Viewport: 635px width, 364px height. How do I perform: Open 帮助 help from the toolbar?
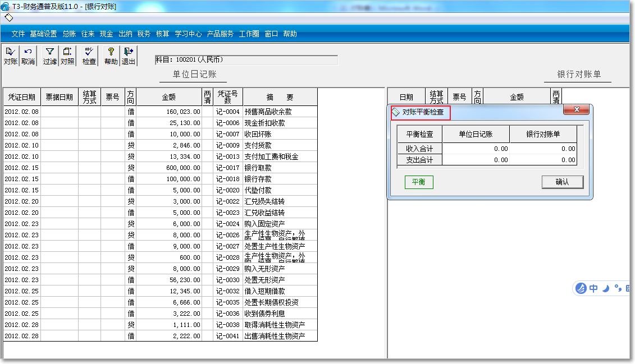tap(111, 56)
